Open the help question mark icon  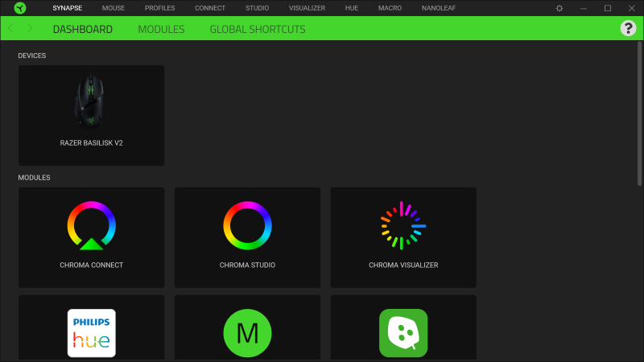click(628, 28)
